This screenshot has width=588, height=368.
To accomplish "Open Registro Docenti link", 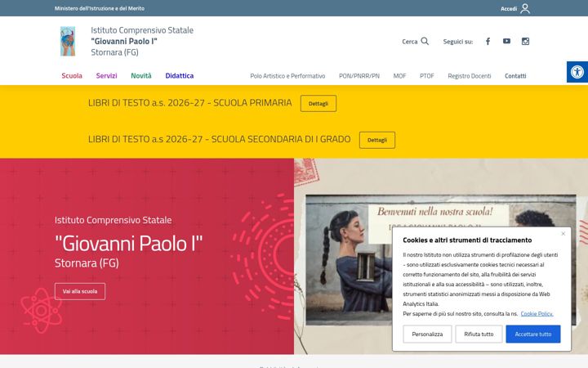I will point(469,76).
